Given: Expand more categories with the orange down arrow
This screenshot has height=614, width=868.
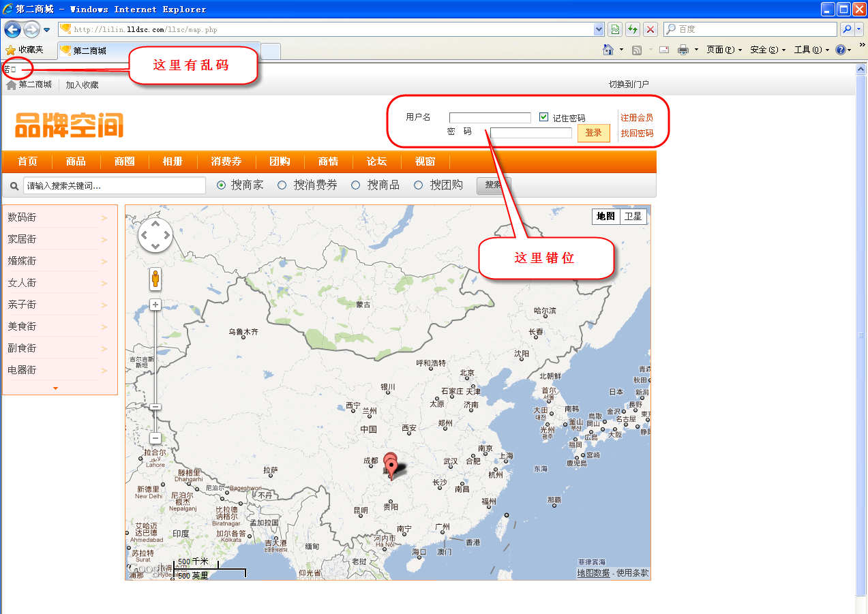Looking at the screenshot, I should [55, 388].
